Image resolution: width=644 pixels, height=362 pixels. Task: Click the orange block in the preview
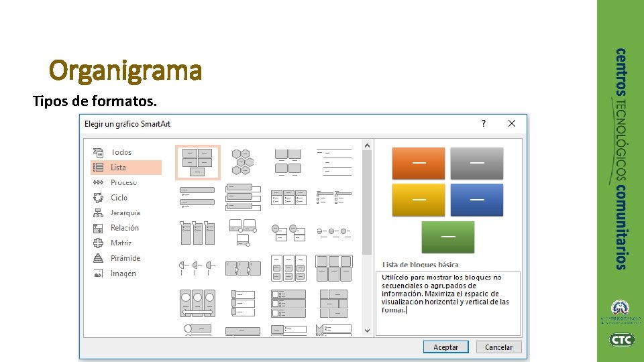419,164
